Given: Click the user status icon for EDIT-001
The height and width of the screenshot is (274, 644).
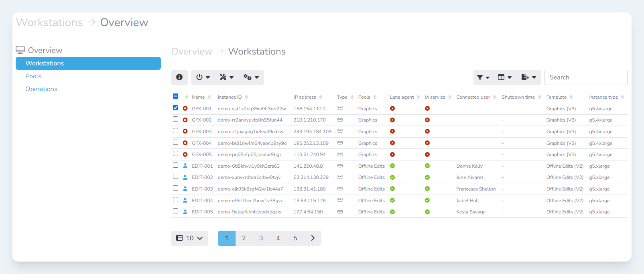Looking at the screenshot, I should click(185, 166).
